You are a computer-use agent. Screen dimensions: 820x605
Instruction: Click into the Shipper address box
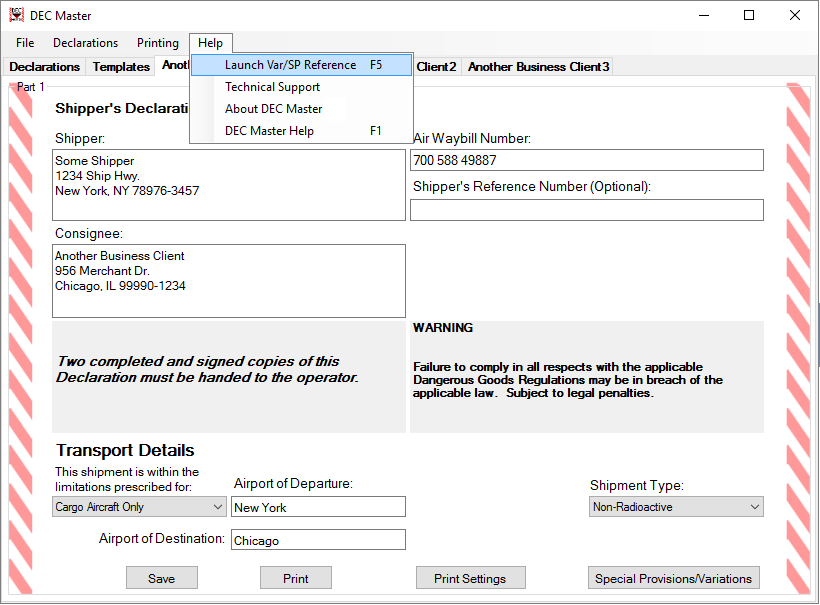click(x=229, y=185)
